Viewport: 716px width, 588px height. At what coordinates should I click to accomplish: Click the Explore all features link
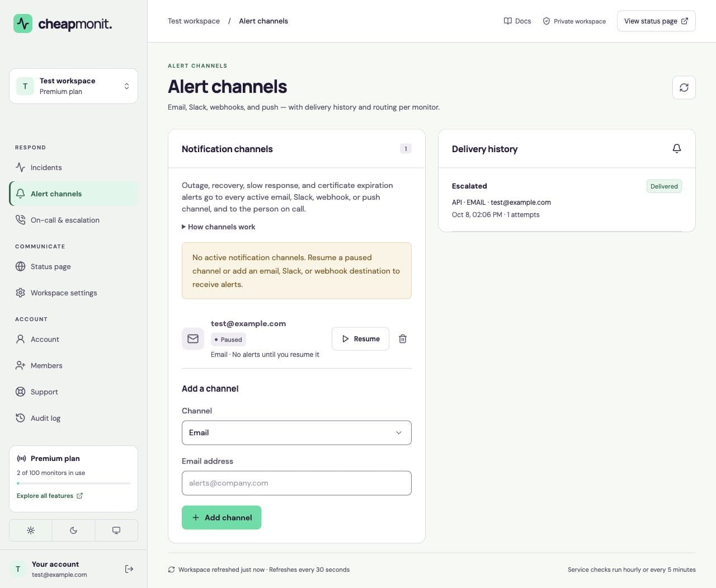coord(50,496)
